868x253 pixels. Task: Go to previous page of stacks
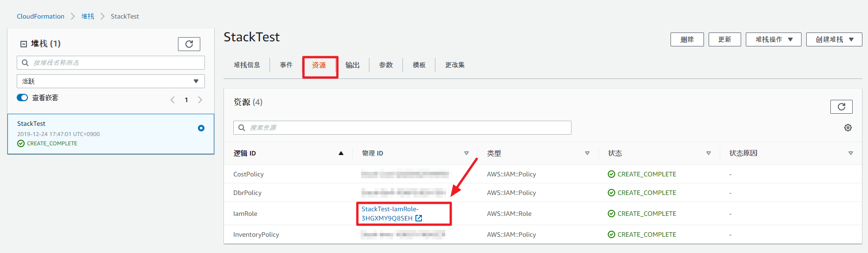click(172, 100)
